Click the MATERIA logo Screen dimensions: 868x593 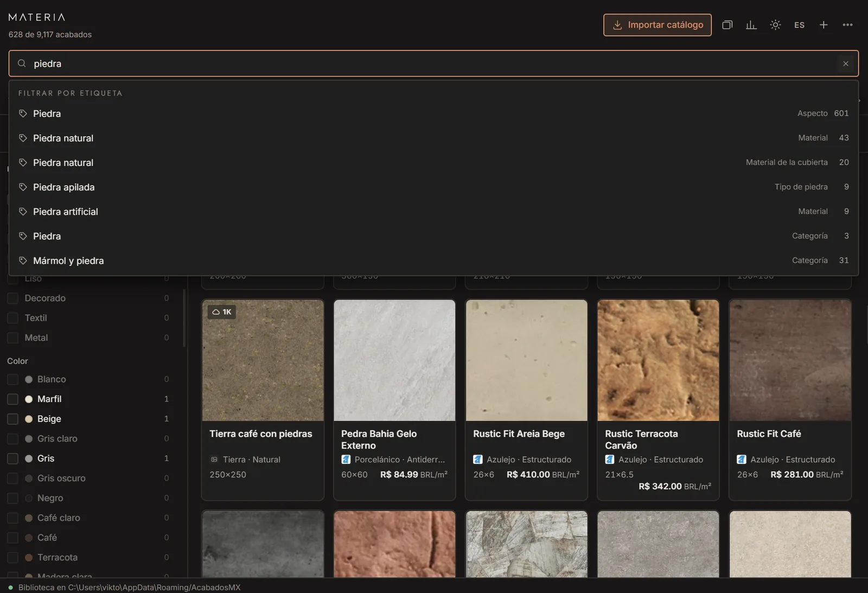pos(37,17)
